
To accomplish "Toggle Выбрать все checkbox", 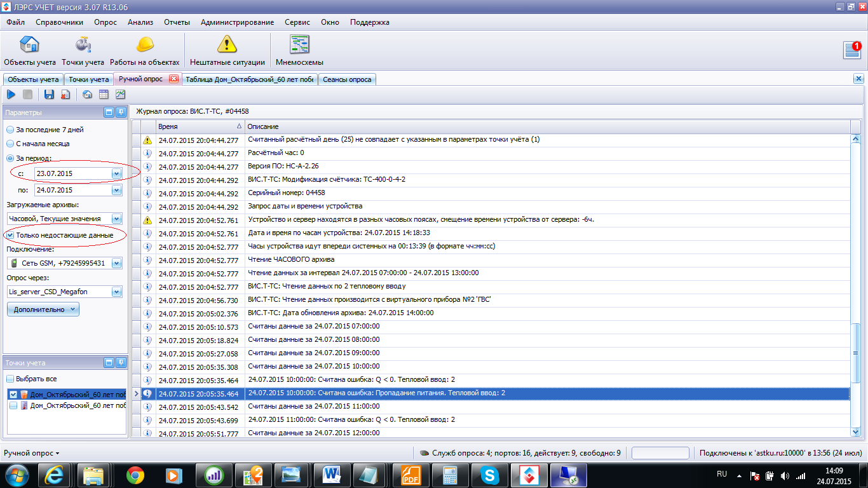I will (10, 379).
